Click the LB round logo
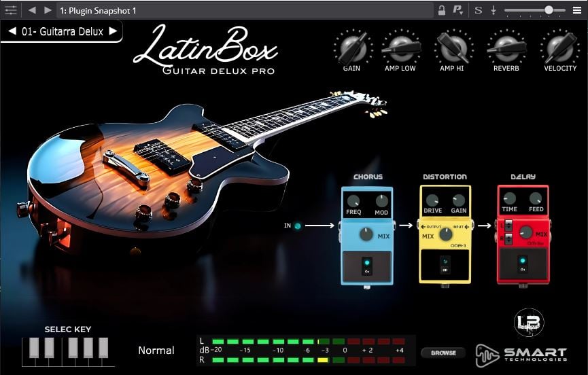This screenshot has height=375, width=588. (x=529, y=322)
